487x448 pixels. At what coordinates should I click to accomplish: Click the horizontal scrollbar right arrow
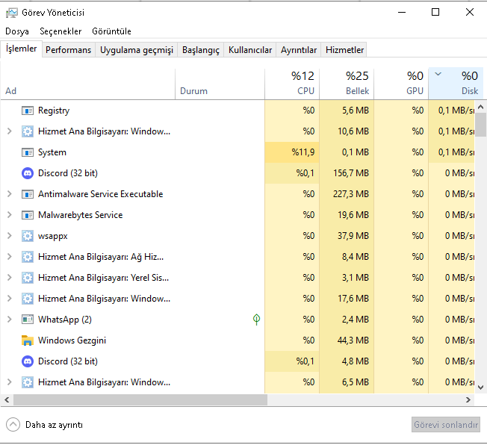point(468,400)
